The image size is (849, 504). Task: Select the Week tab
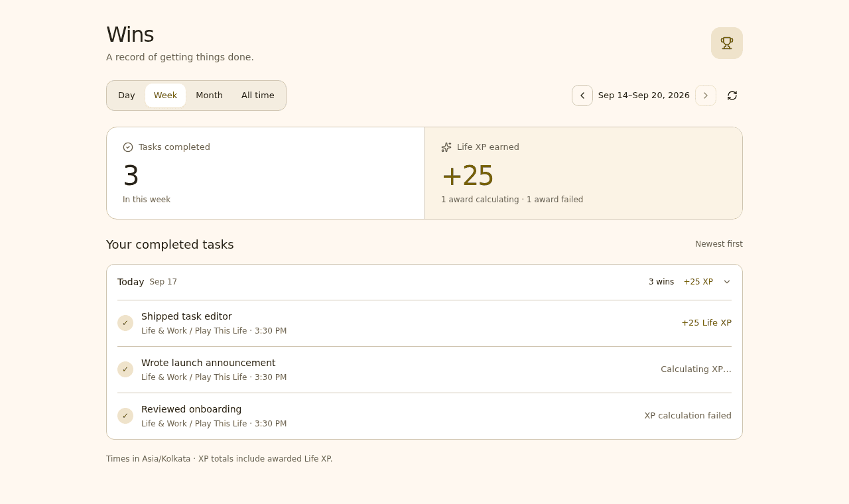pos(166,95)
